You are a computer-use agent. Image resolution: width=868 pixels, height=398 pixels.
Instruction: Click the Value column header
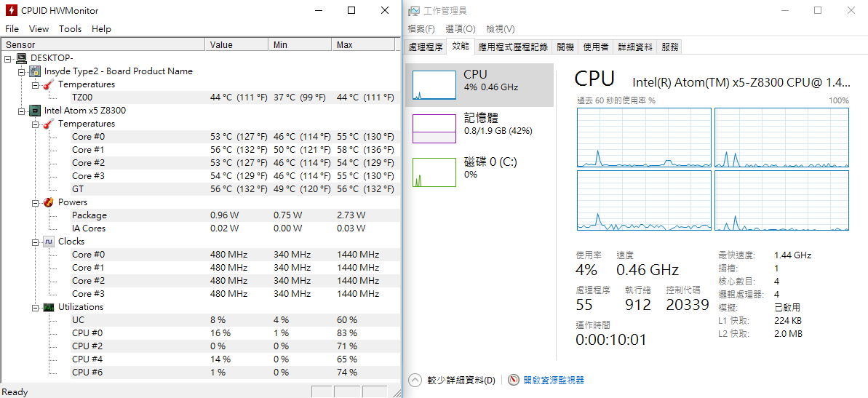click(x=237, y=45)
